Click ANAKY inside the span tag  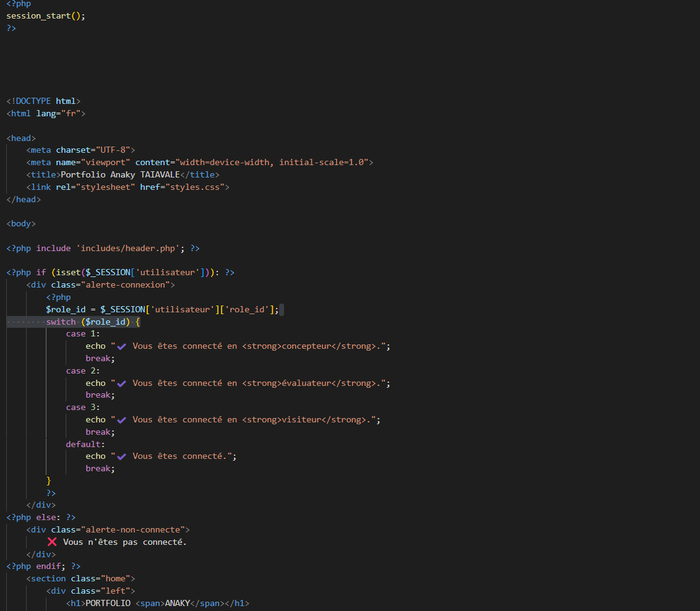click(178, 604)
